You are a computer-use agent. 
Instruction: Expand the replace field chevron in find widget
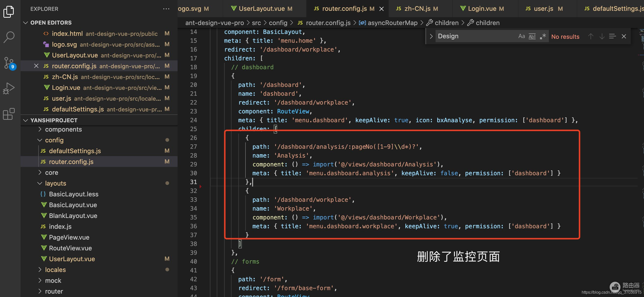click(x=431, y=36)
